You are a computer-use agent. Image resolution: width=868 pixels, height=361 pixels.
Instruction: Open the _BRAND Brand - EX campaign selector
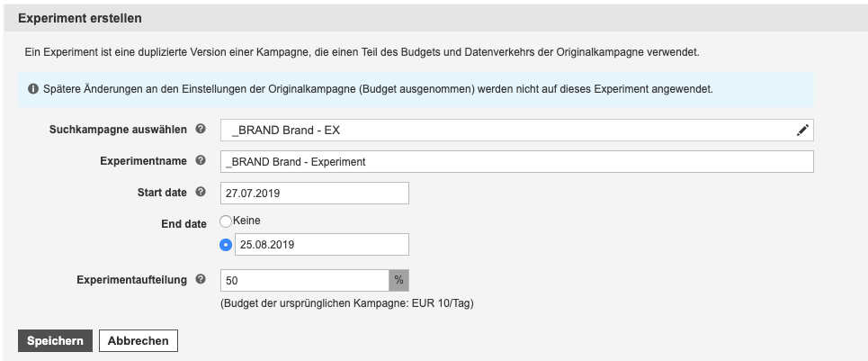pos(517,131)
